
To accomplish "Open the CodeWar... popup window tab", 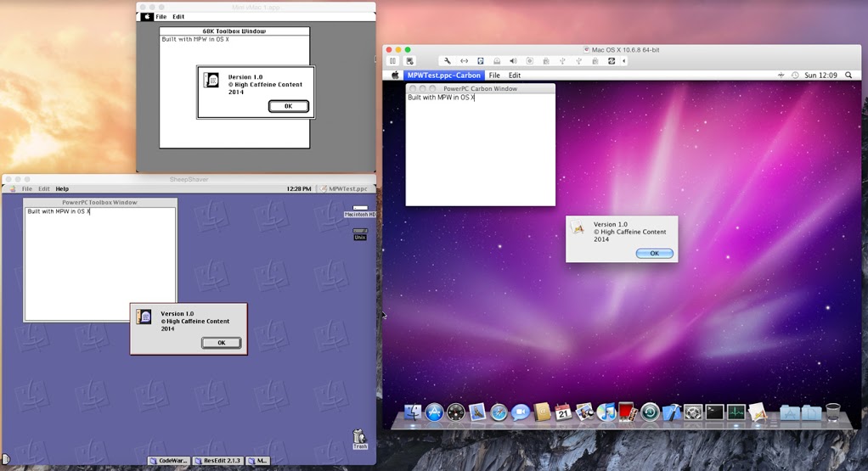I will (x=169, y=461).
